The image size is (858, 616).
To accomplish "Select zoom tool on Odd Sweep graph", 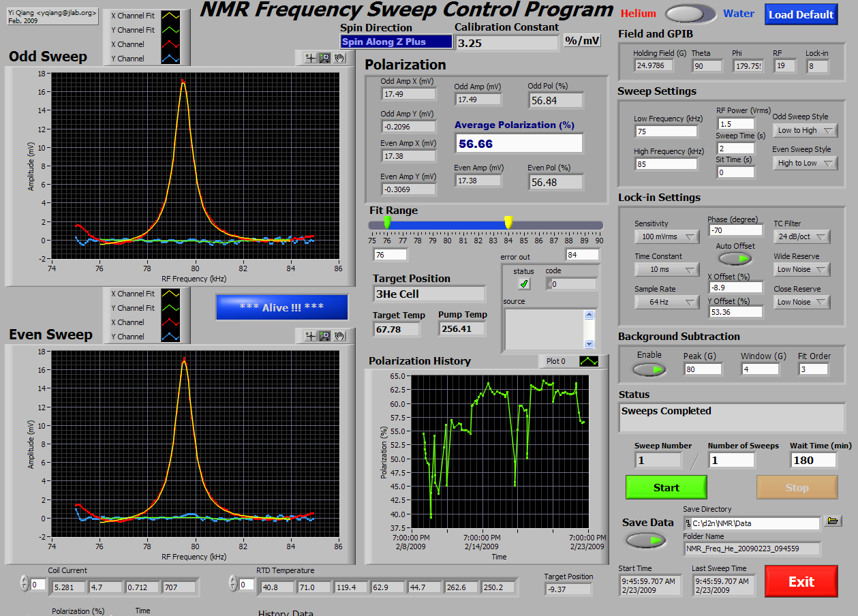I will tap(325, 58).
